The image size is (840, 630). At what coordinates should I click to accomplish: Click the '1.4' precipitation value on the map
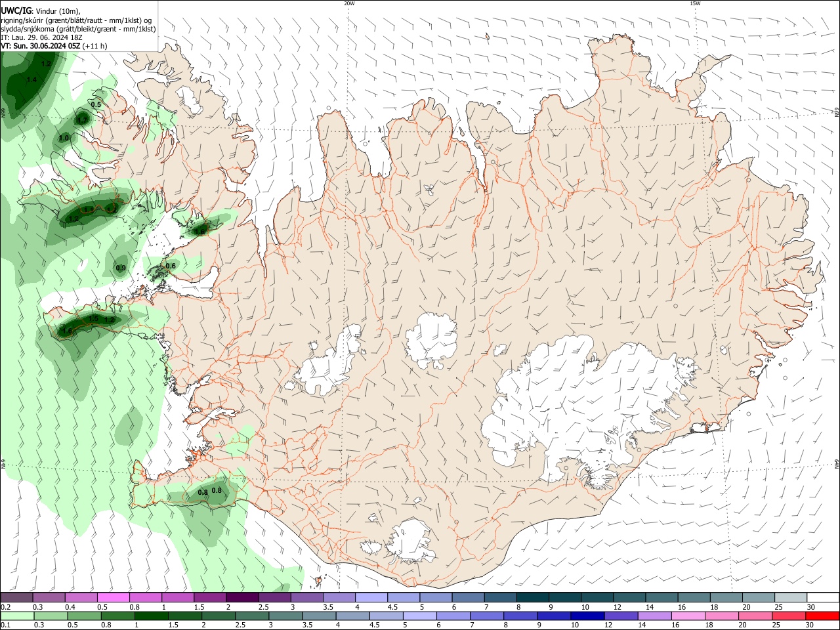pyautogui.click(x=31, y=79)
